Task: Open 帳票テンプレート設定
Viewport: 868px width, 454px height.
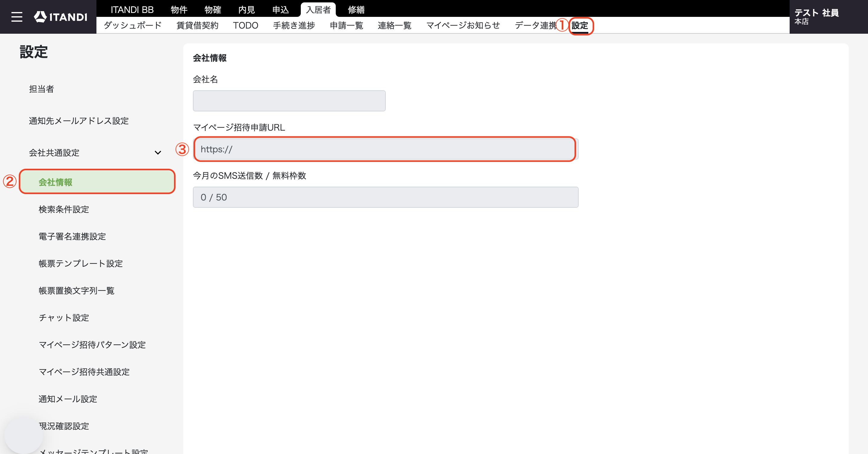Action: tap(81, 263)
